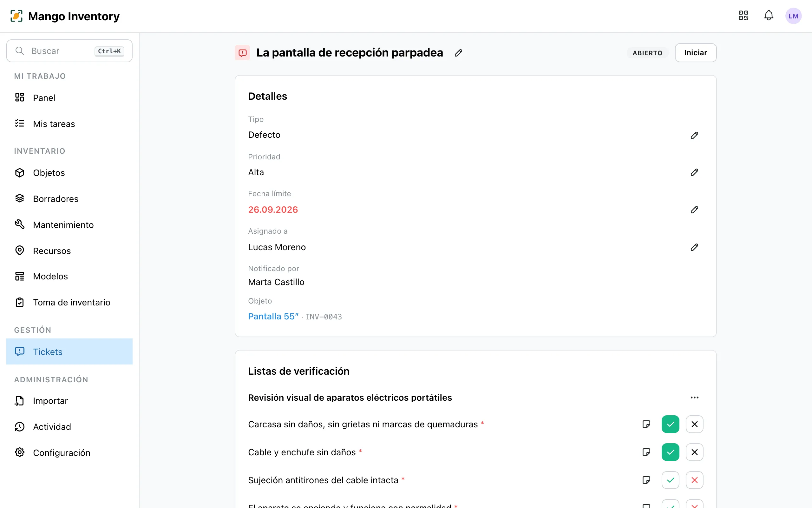Click the Mango Inventory logo

[65, 16]
